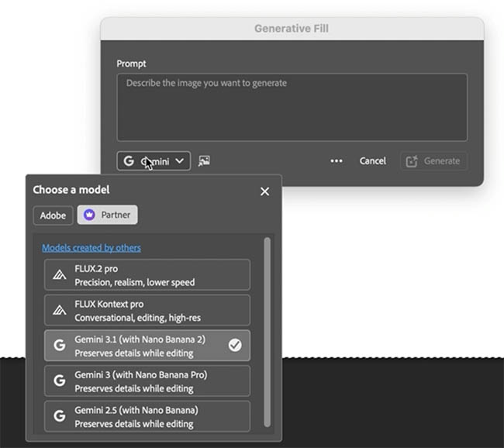Click the Choose a model heading
Screen dimensions: 504x448
(x=71, y=190)
